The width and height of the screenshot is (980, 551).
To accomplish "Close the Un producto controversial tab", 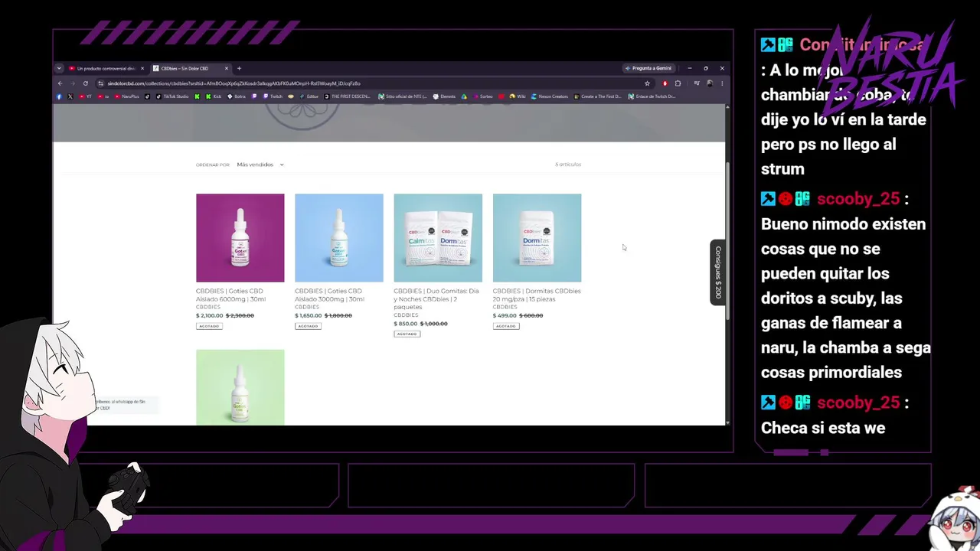I will pos(142,68).
